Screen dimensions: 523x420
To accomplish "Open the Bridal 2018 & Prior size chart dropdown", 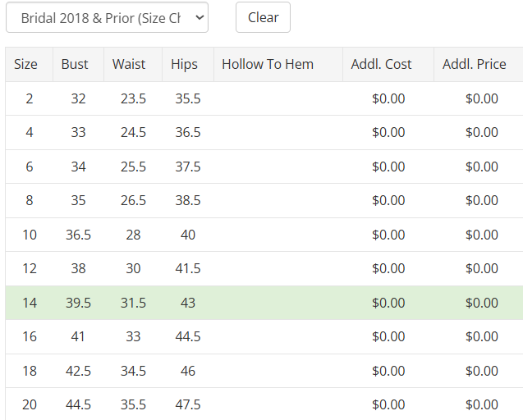I will (x=107, y=18).
